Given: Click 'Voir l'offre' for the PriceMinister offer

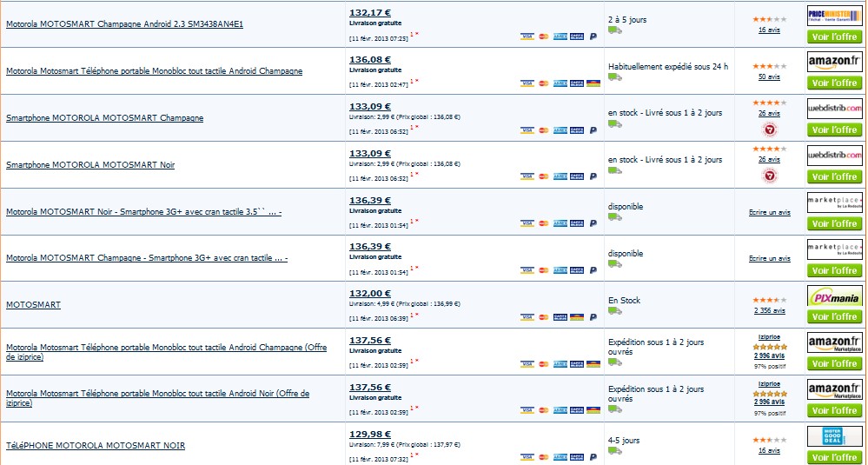Looking at the screenshot, I should (x=835, y=37).
